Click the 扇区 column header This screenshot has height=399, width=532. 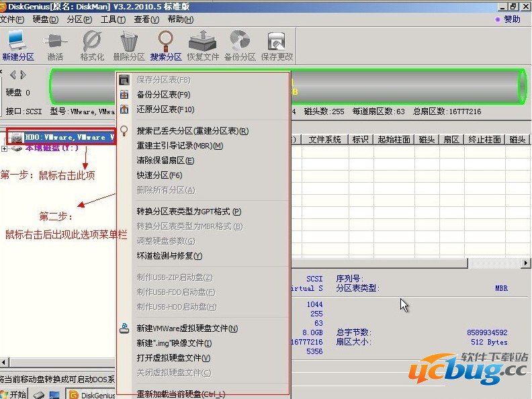tap(451, 140)
